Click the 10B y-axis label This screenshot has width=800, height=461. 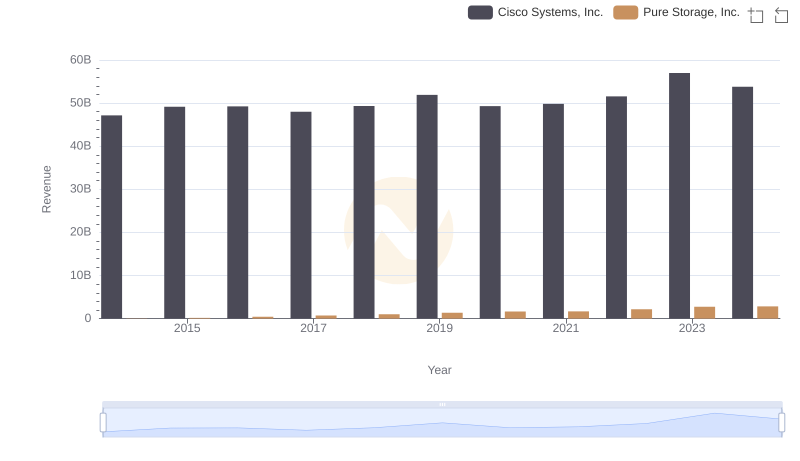pos(81,275)
